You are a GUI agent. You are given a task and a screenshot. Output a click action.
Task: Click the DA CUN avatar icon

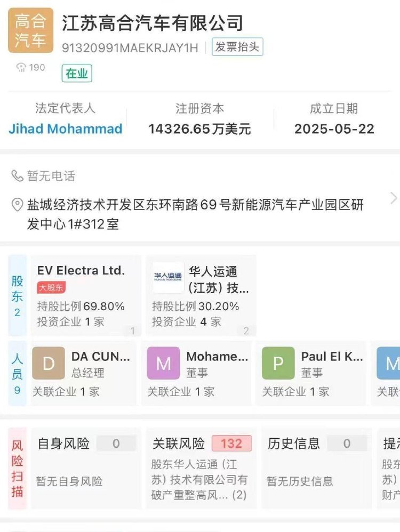pos(49,363)
